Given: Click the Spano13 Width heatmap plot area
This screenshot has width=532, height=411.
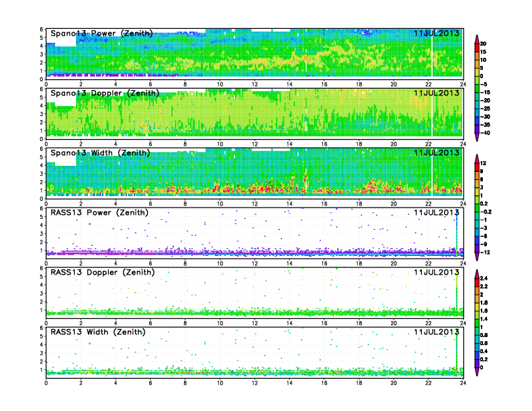Looking at the screenshot, I should click(255, 173).
